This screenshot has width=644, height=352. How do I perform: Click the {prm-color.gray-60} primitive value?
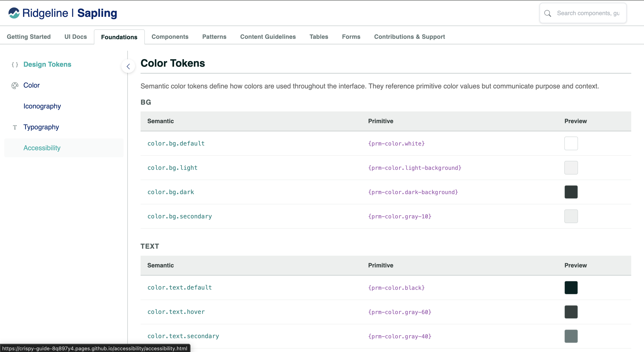pos(400,312)
